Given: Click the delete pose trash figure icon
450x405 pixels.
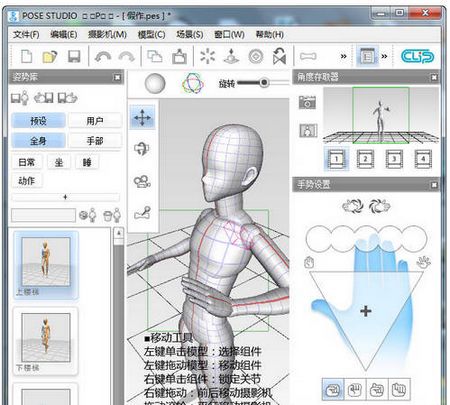Looking at the screenshot, I should pyautogui.click(x=111, y=215).
